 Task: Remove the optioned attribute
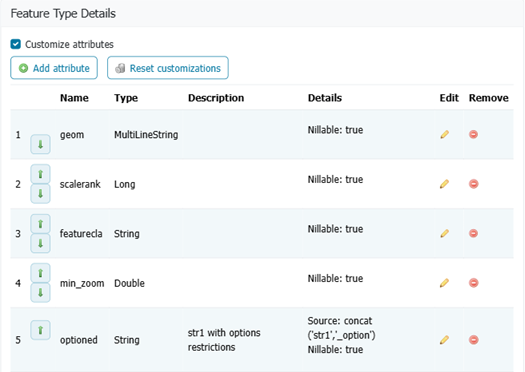point(473,340)
